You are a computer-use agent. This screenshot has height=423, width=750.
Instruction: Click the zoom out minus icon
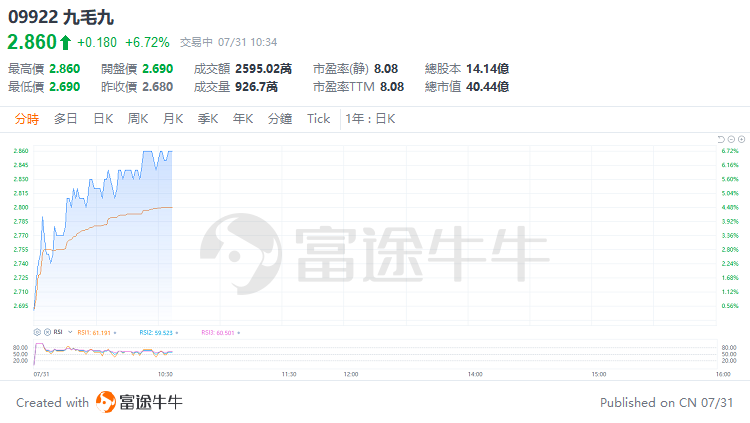tap(731, 139)
